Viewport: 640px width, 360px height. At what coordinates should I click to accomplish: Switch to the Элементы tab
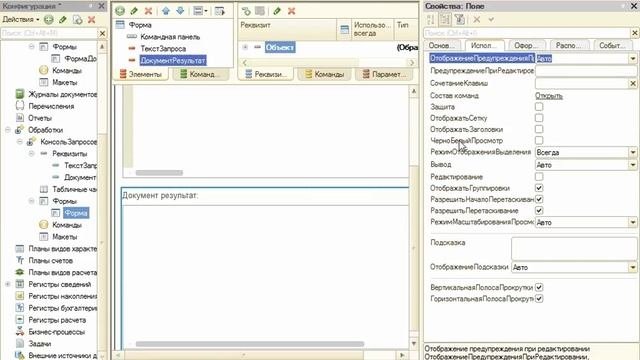pos(141,74)
